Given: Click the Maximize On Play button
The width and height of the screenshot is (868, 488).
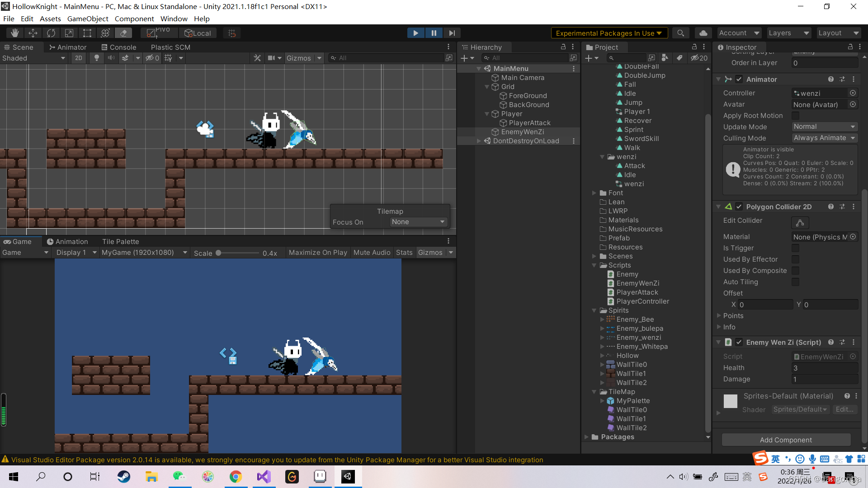Looking at the screenshot, I should [x=318, y=253].
